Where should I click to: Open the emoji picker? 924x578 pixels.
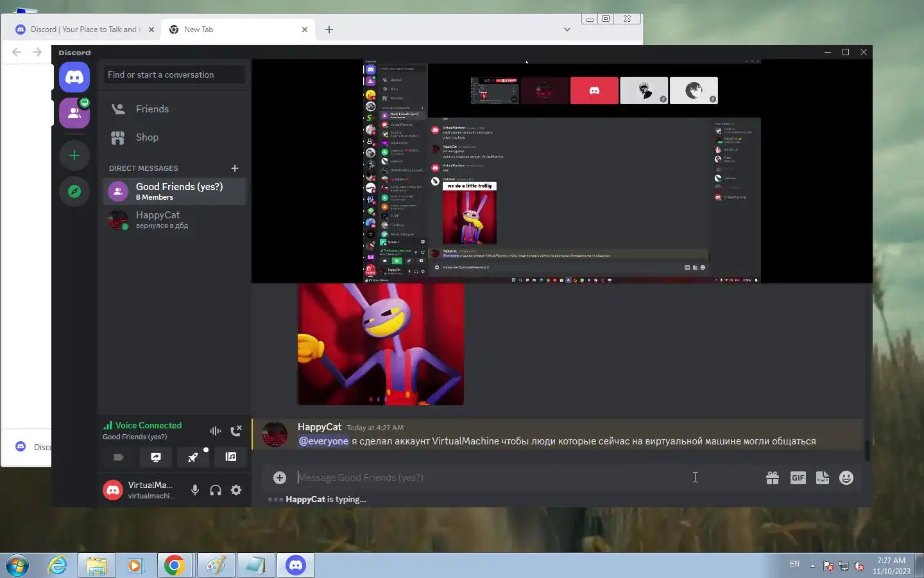click(846, 478)
